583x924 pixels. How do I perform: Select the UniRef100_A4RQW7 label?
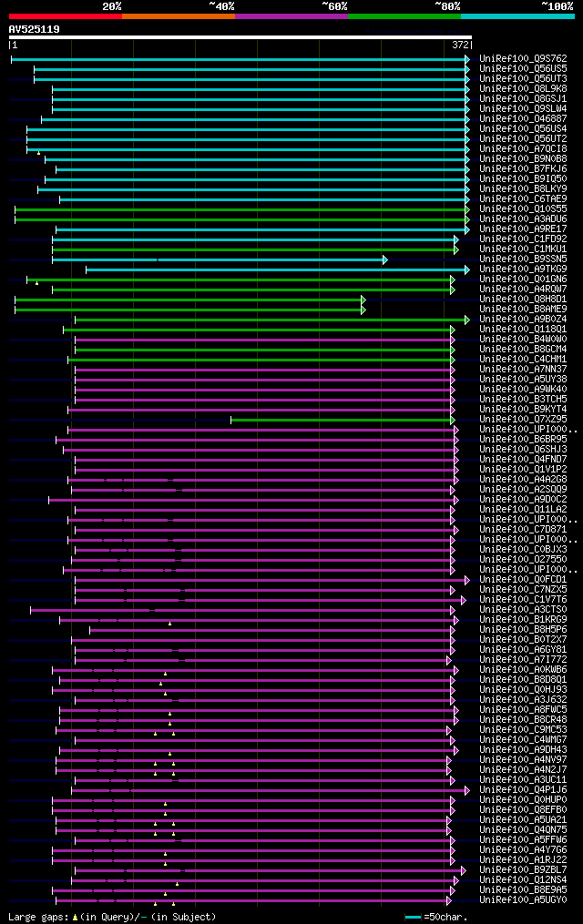[524, 289]
